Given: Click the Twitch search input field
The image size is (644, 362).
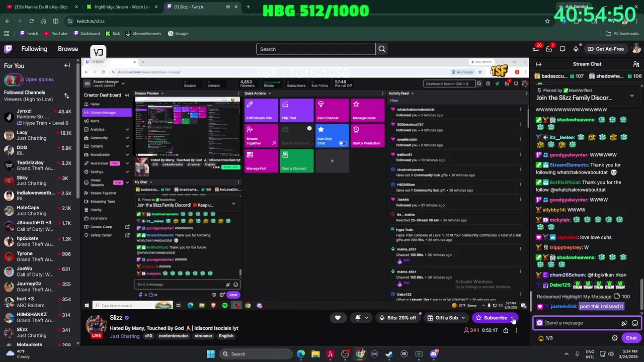Looking at the screenshot, I should (316, 49).
